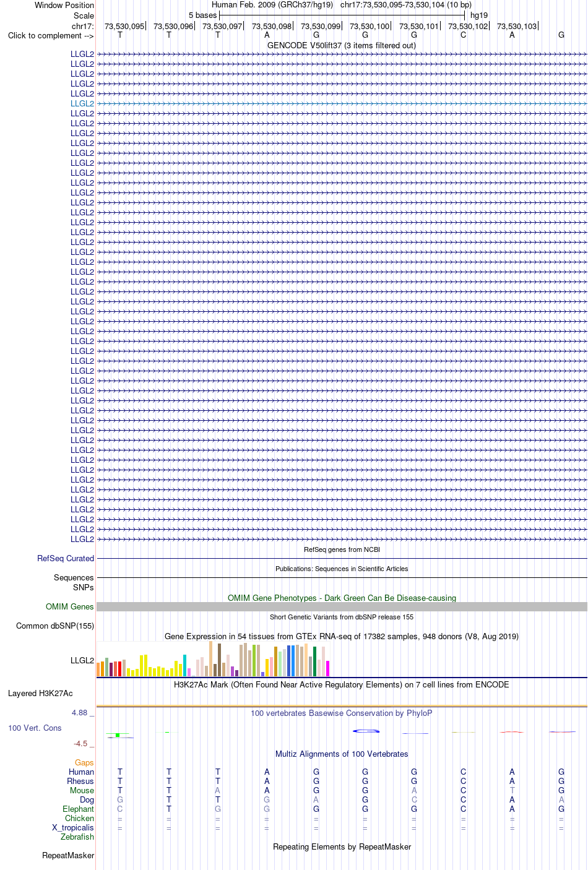Open the RepeatMasker track label
This screenshot has width=588, height=870.
point(68,855)
